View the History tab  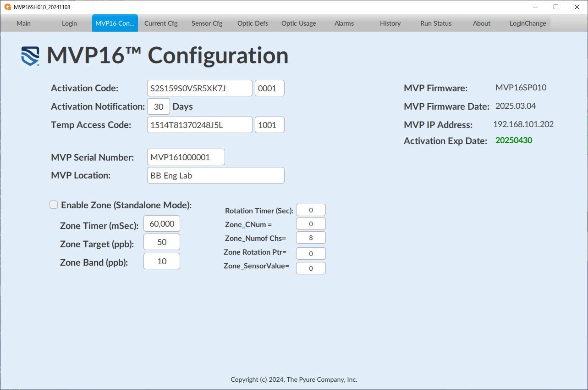click(x=390, y=23)
